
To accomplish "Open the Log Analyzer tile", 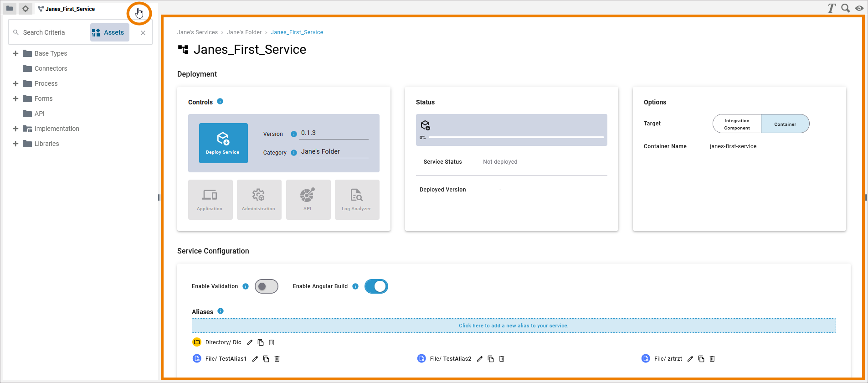I will [x=357, y=200].
